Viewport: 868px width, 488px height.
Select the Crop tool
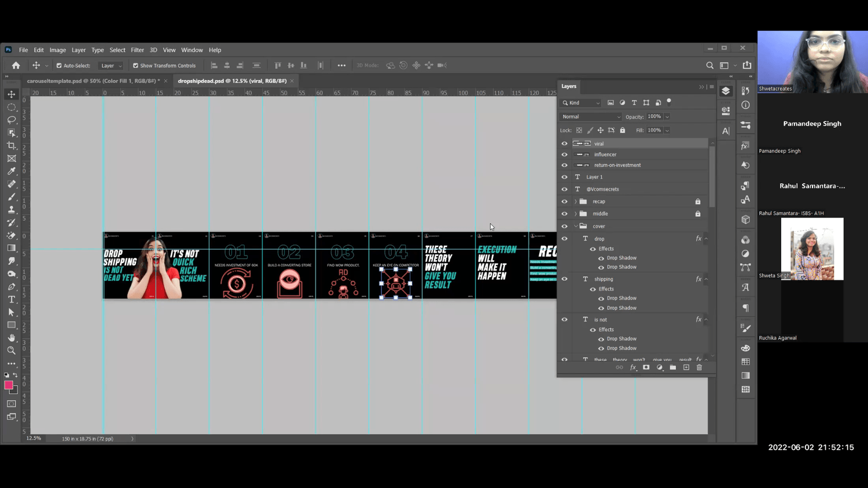point(12,146)
